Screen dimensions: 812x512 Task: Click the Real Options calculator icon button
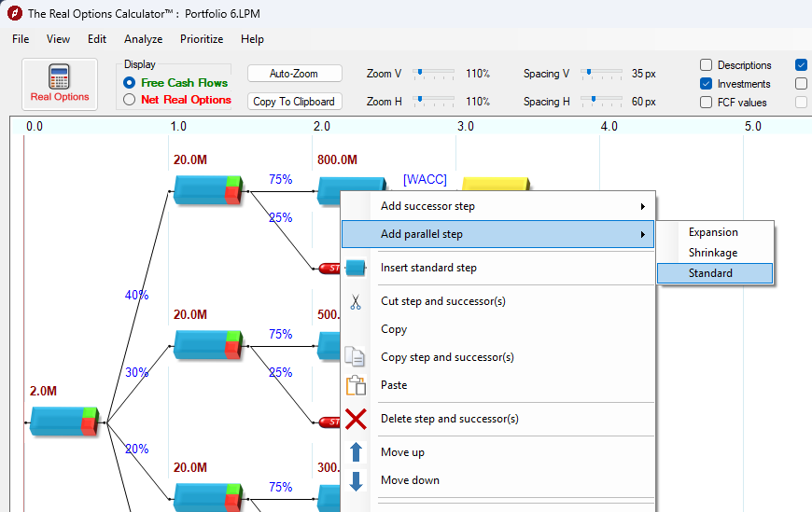[x=60, y=84]
